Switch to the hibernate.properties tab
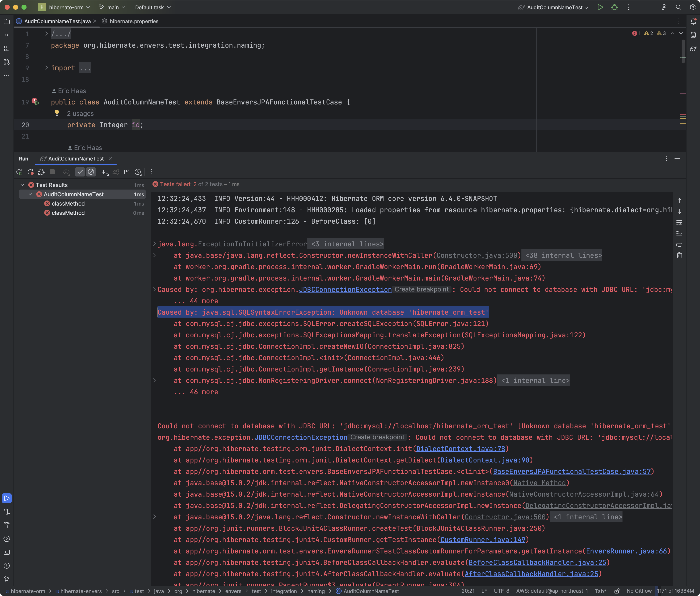 [134, 21]
